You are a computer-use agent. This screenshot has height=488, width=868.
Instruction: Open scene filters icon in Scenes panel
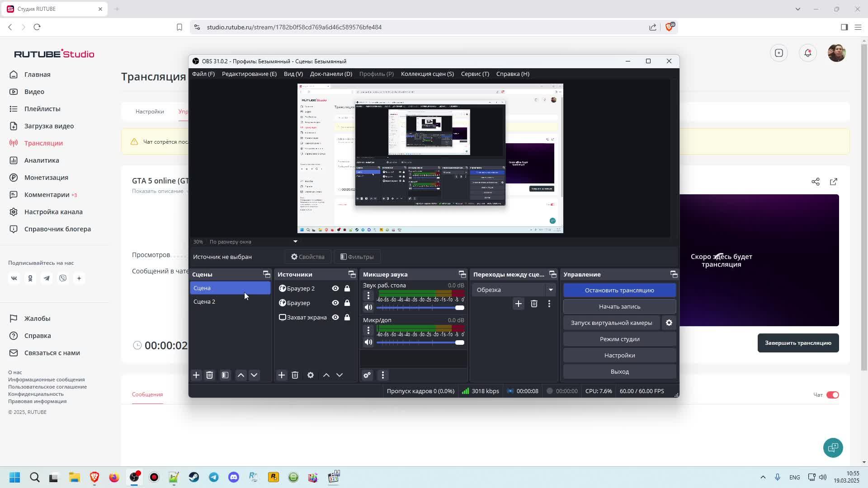225,375
